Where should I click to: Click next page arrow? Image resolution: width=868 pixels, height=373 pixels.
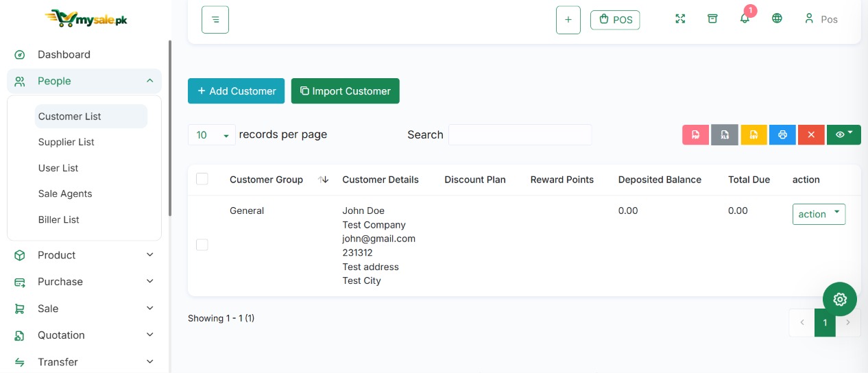click(848, 322)
